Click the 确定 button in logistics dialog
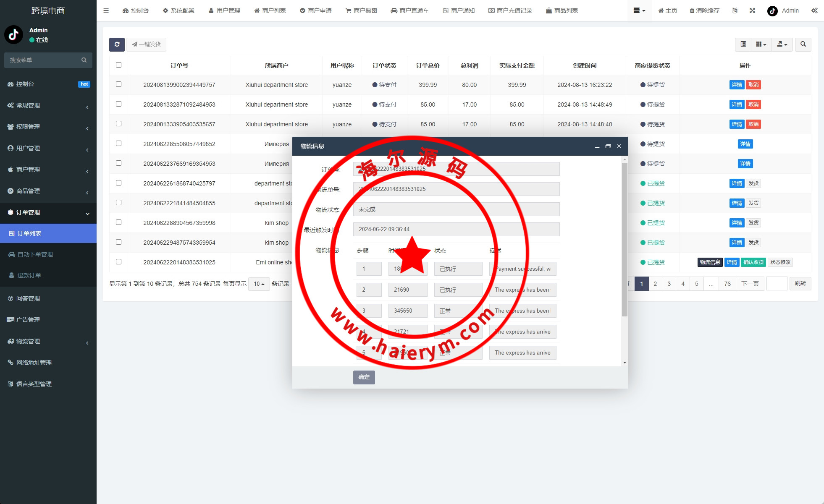 pos(364,377)
